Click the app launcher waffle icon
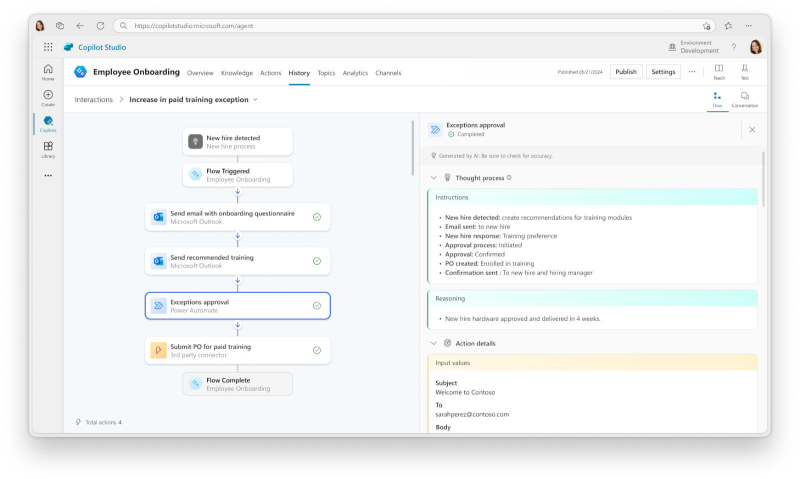Screen dimensions: 800x479 48,47
